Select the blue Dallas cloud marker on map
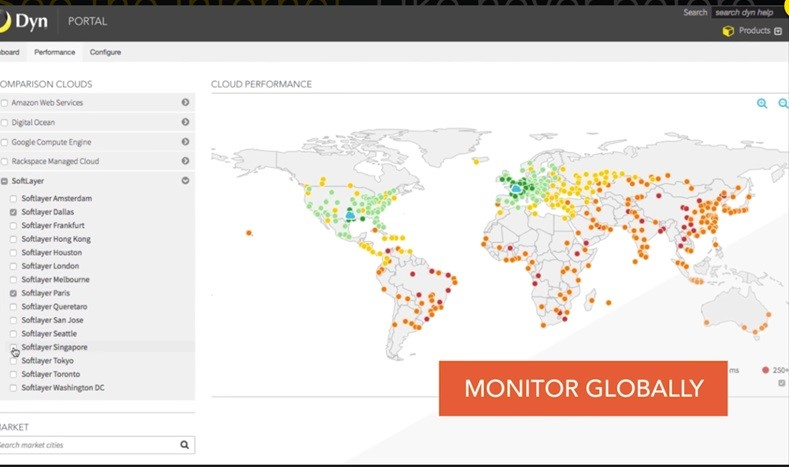Image resolution: width=789 pixels, height=467 pixels. tap(350, 215)
